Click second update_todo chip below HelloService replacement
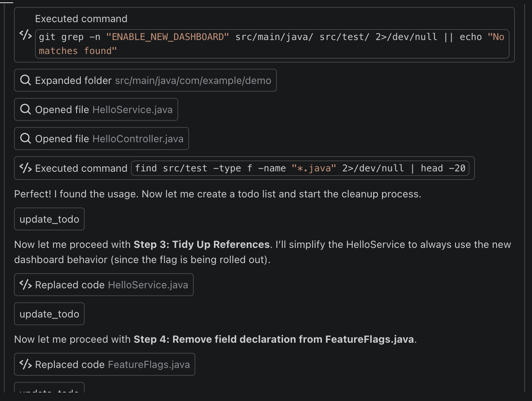Image resolution: width=532 pixels, height=401 pixels. (x=49, y=314)
